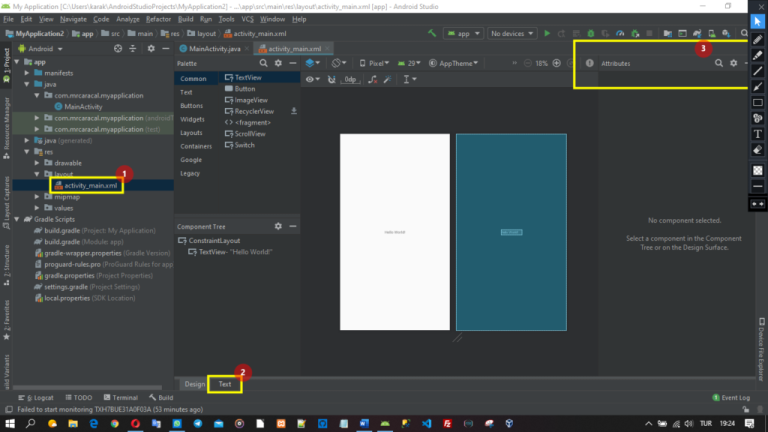Switch to the Text tab
Screen dimensions: 768x432
225,384
